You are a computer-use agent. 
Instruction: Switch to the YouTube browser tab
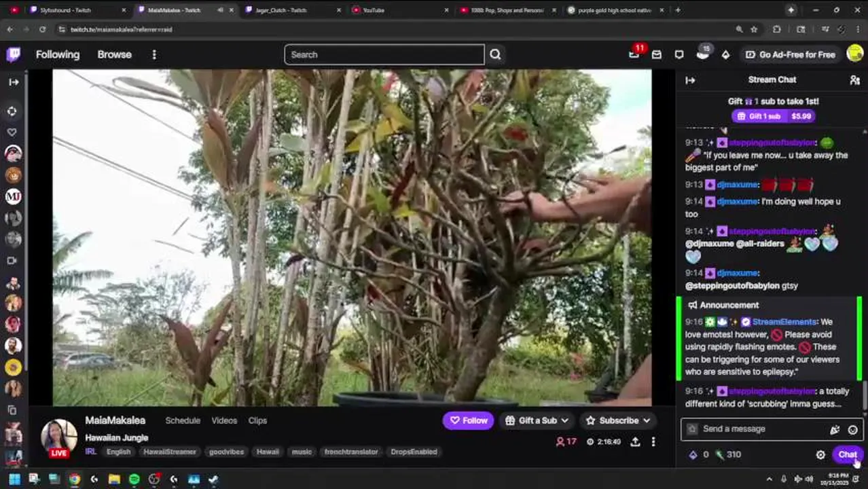click(x=399, y=10)
